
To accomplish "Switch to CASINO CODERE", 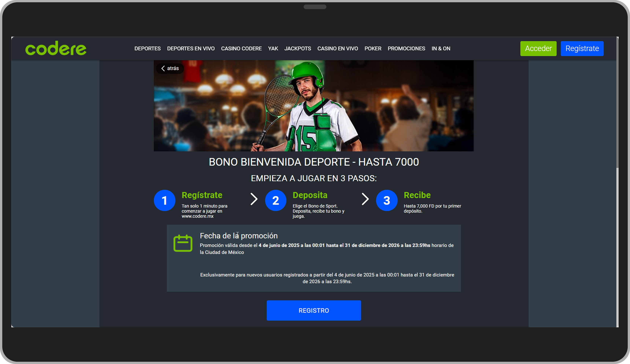I will click(241, 49).
